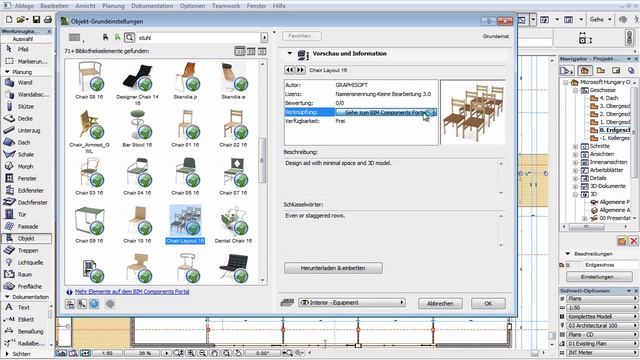
Task: Select the Raum zone tool
Action: pyautogui.click(x=24, y=274)
